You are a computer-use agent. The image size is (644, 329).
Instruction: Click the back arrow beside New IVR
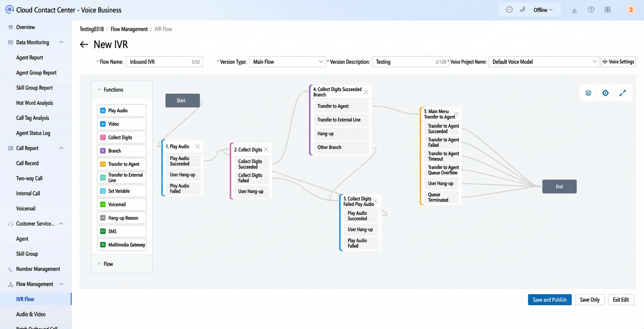(84, 45)
